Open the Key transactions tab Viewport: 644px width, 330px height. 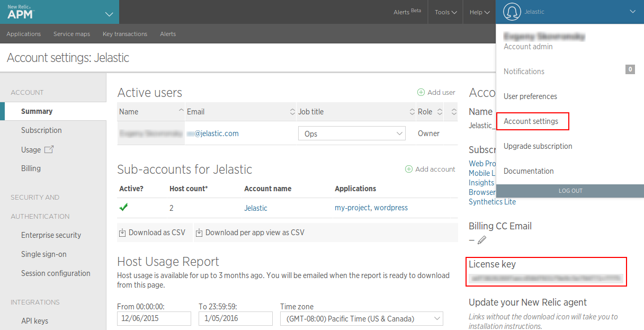coord(125,34)
